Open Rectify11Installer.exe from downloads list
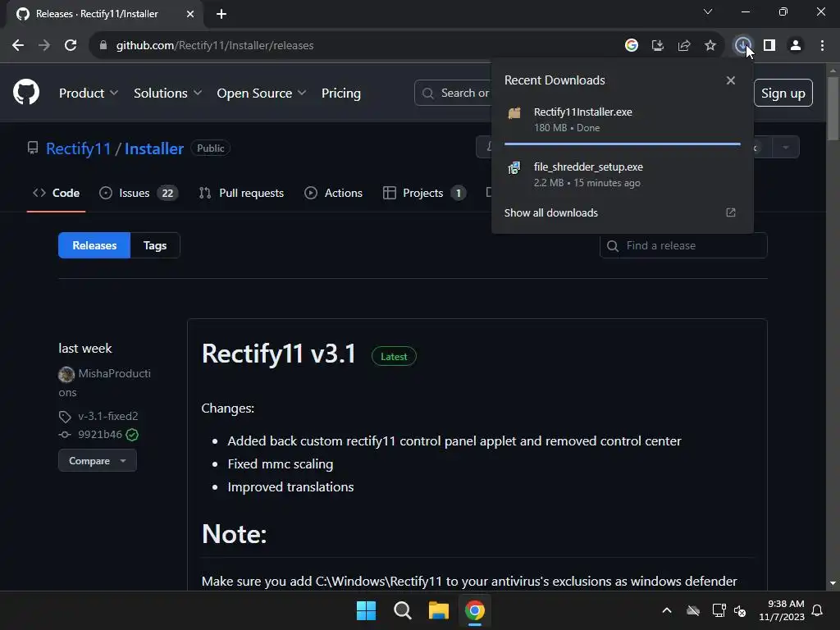840x630 pixels. (x=623, y=119)
